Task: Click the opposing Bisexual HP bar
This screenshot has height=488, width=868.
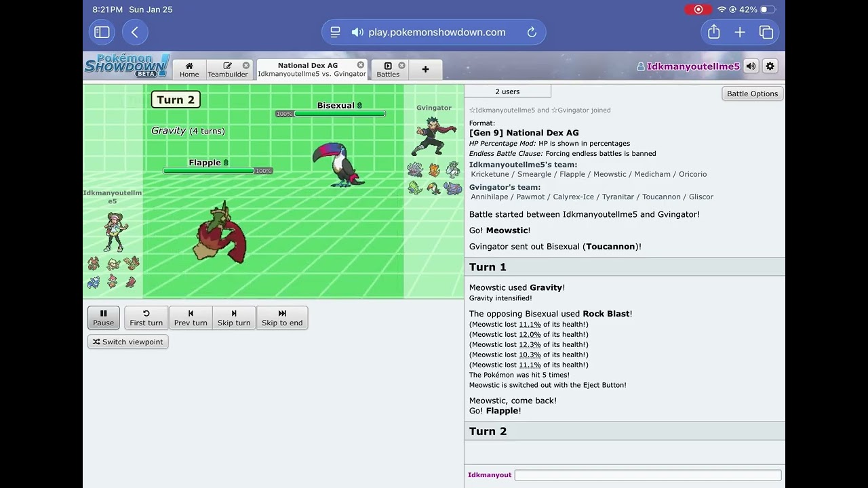Action: tap(340, 114)
